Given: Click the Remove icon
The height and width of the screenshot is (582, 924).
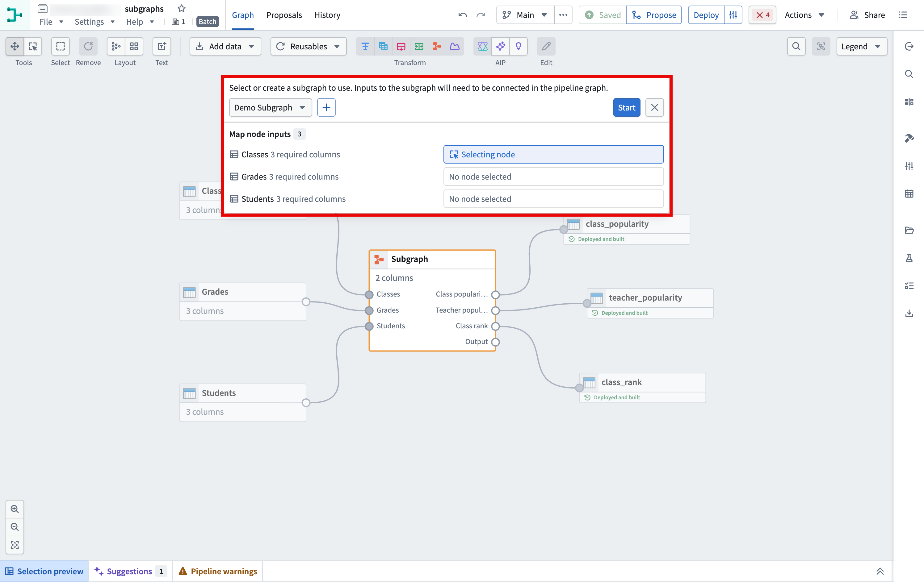Looking at the screenshot, I should tap(88, 46).
